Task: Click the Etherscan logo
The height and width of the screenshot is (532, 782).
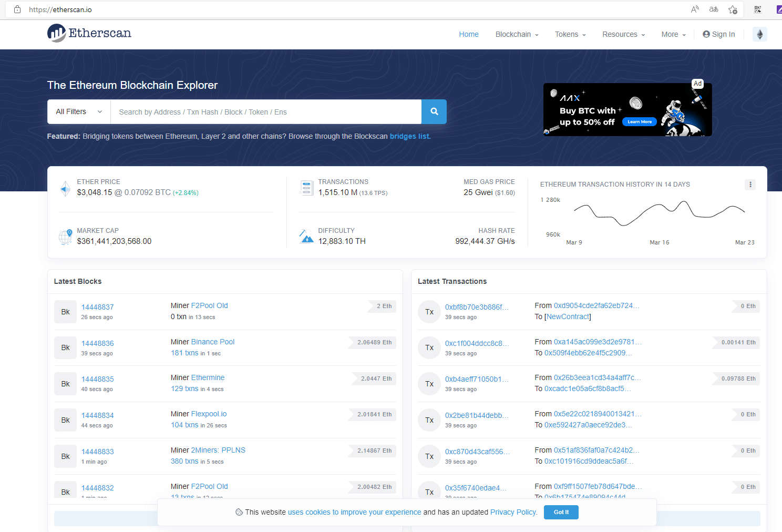Action: [x=88, y=33]
